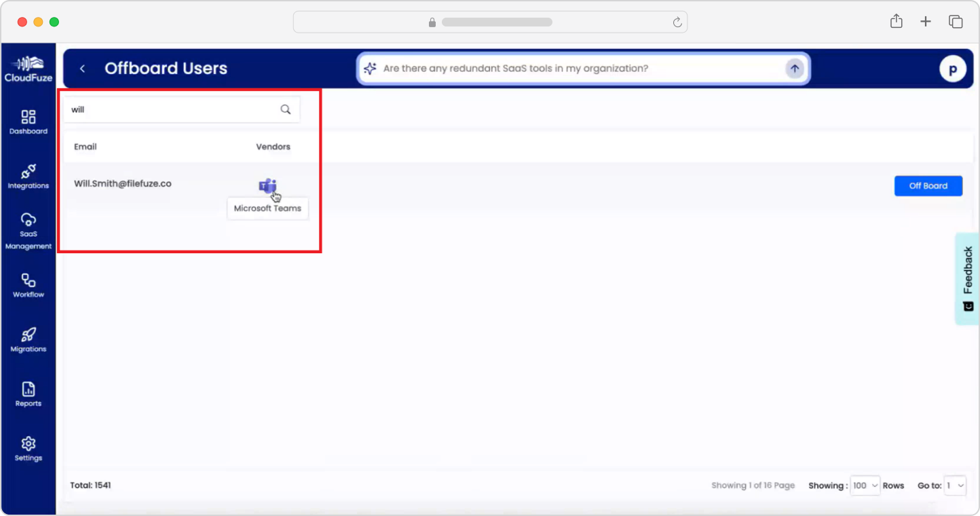This screenshot has width=980, height=516.
Task: Open a new Safari tab
Action: click(926, 22)
